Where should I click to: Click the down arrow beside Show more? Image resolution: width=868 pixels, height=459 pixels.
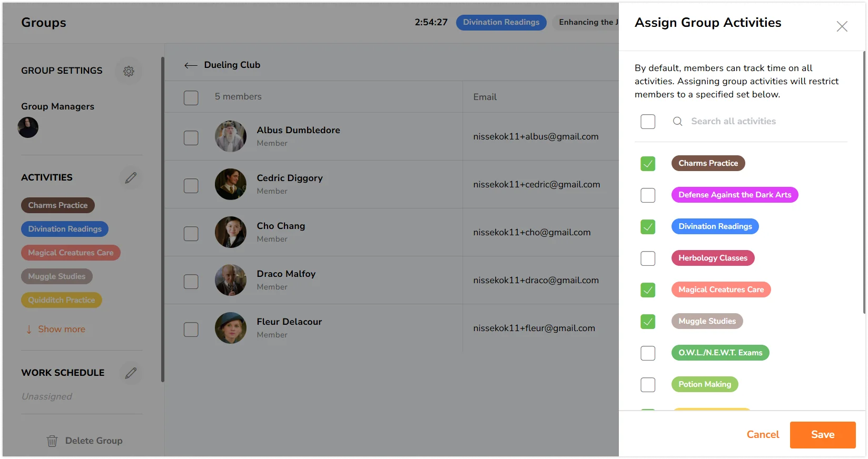tap(29, 330)
